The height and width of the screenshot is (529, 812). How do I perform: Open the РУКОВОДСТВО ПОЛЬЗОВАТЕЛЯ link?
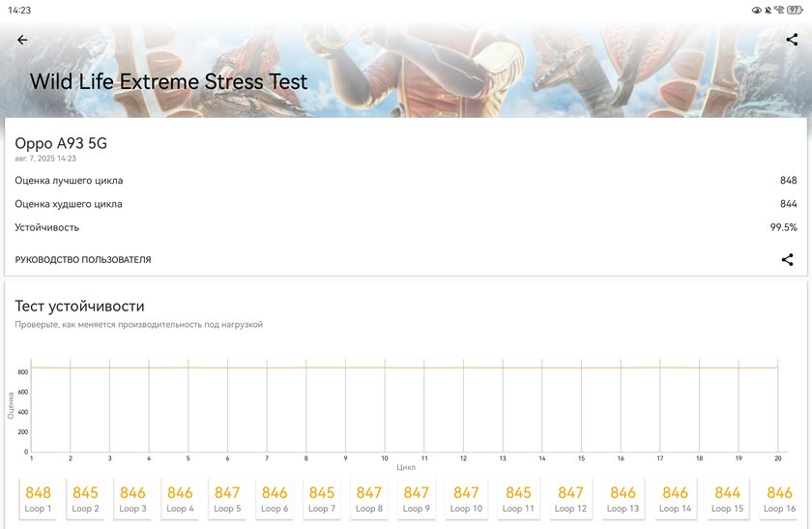click(x=83, y=259)
